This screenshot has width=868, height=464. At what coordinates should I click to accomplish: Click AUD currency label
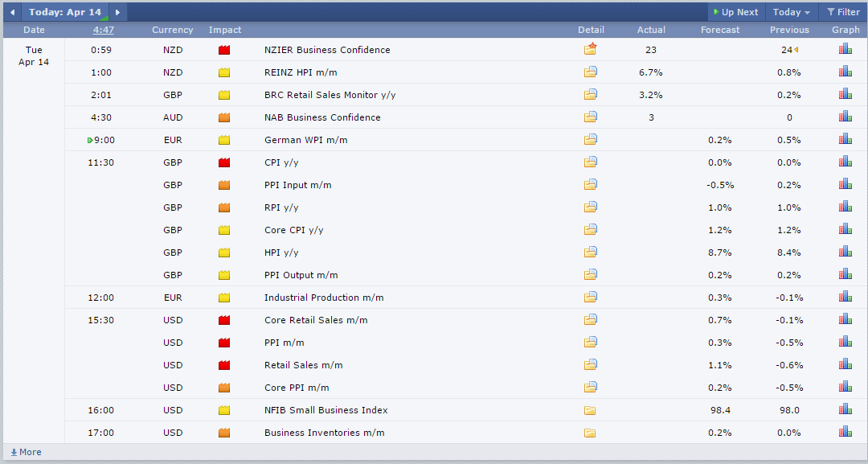tap(173, 117)
